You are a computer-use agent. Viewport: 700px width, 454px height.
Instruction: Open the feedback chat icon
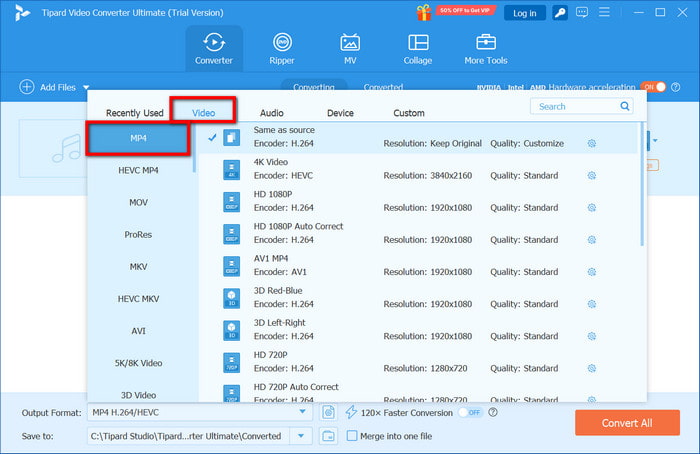tap(582, 12)
